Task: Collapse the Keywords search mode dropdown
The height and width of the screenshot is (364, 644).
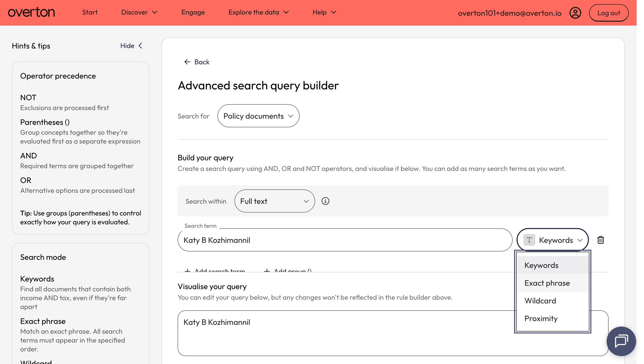Action: click(x=552, y=240)
